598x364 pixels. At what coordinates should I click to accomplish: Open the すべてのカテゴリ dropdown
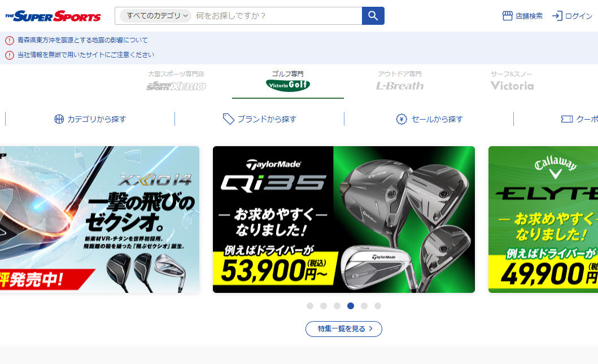pos(155,16)
